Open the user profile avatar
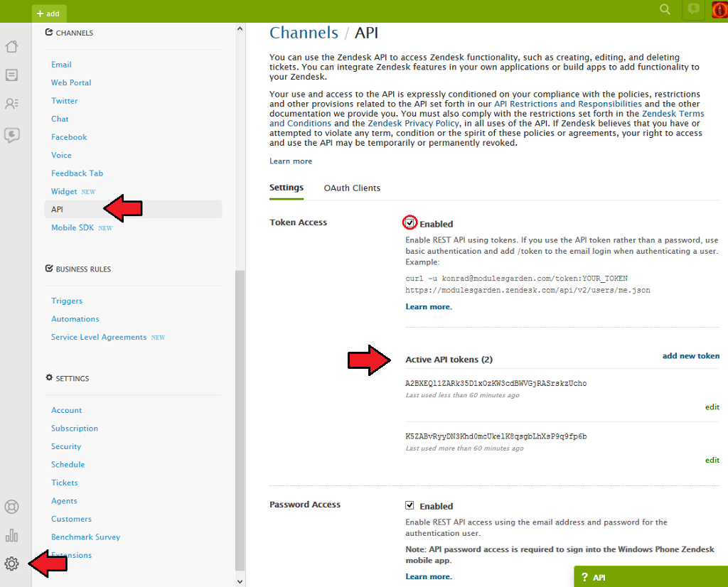The width and height of the screenshot is (728, 587). (719, 10)
